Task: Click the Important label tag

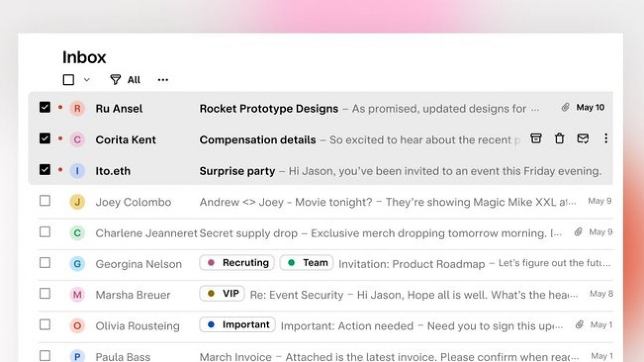Action: pos(237,325)
